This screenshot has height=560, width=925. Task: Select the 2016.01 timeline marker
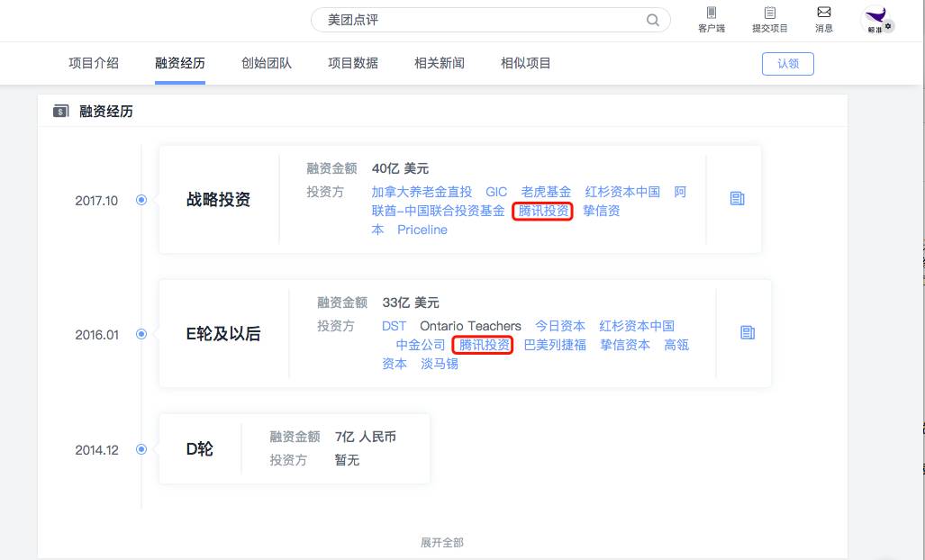pos(141,334)
